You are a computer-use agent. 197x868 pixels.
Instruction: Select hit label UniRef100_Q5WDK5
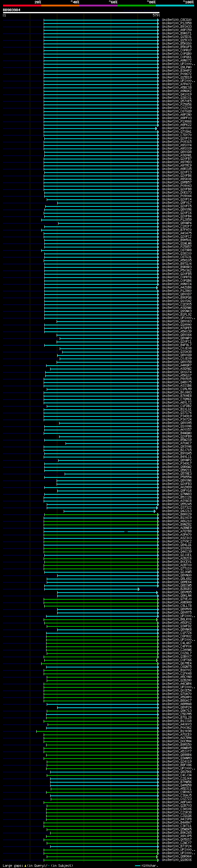click(176, 829)
